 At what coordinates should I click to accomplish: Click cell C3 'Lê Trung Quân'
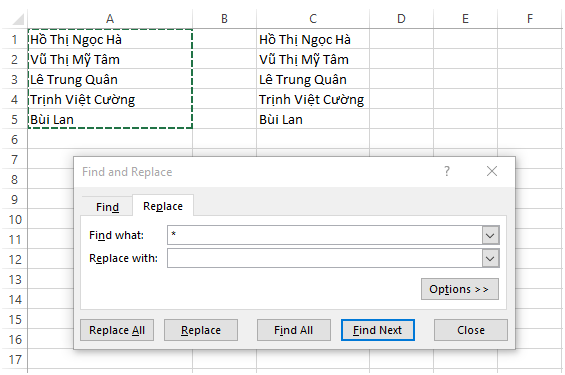[x=313, y=79]
